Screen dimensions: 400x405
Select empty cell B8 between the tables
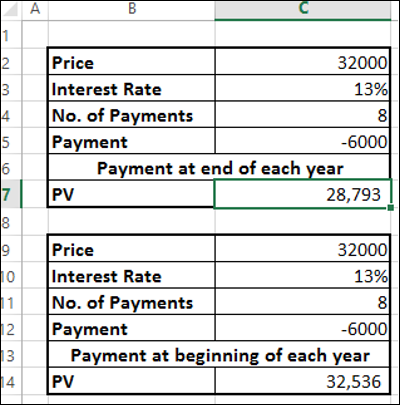pos(132,221)
